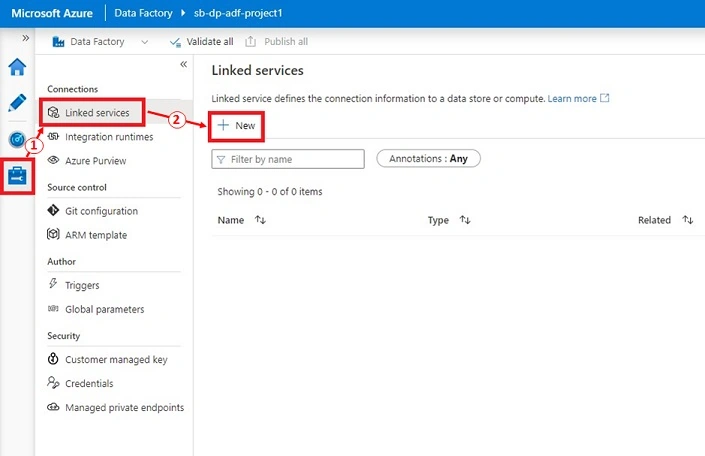Collapse the Manage side panel

pyautogui.click(x=183, y=64)
